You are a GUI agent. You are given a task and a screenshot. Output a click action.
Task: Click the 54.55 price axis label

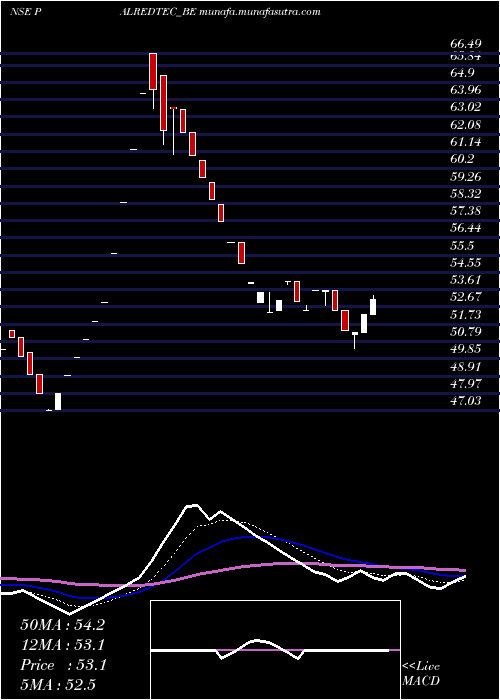click(x=466, y=262)
